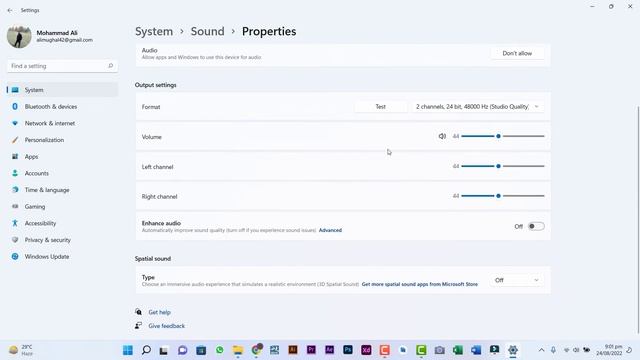This screenshot has width=640, height=360.
Task: Open Gaming settings
Action: coord(62,207)
